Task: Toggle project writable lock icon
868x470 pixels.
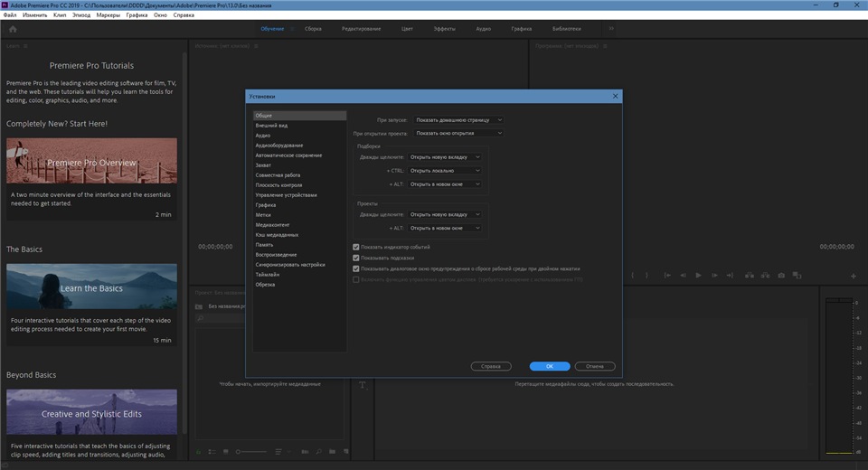Action: coord(199,452)
